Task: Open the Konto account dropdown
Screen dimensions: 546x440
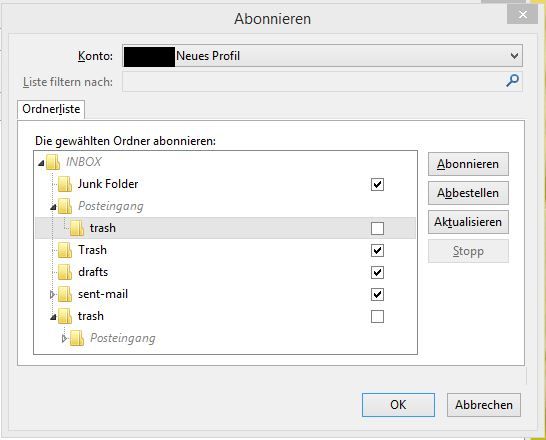Action: click(x=322, y=56)
